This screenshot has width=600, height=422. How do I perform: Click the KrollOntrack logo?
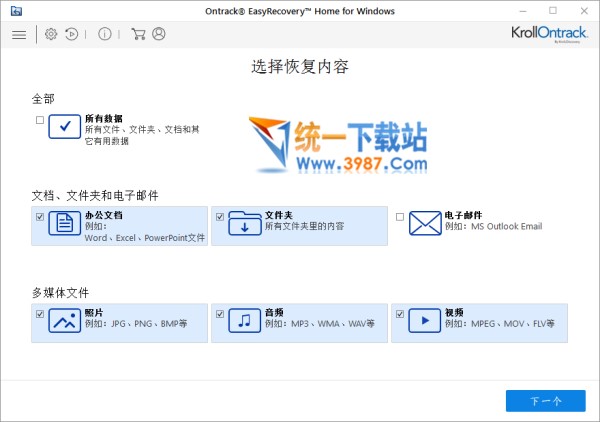point(549,34)
